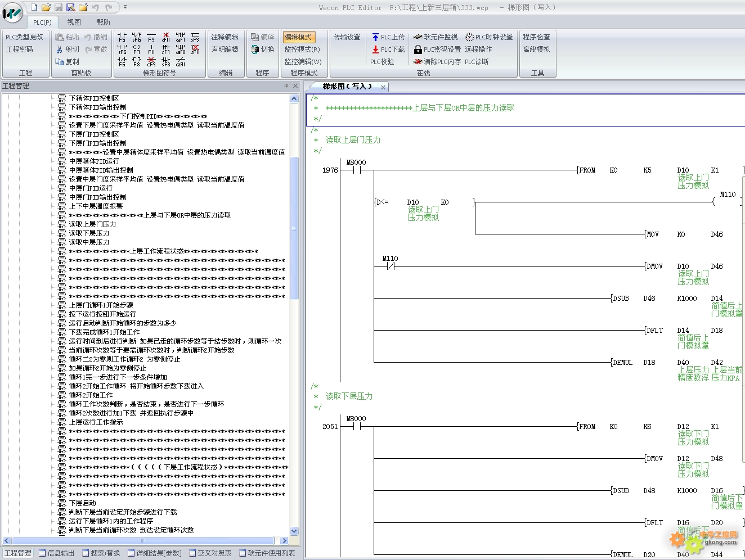
Task: Insert F6 normally closed contact symbol
Action: (122, 62)
